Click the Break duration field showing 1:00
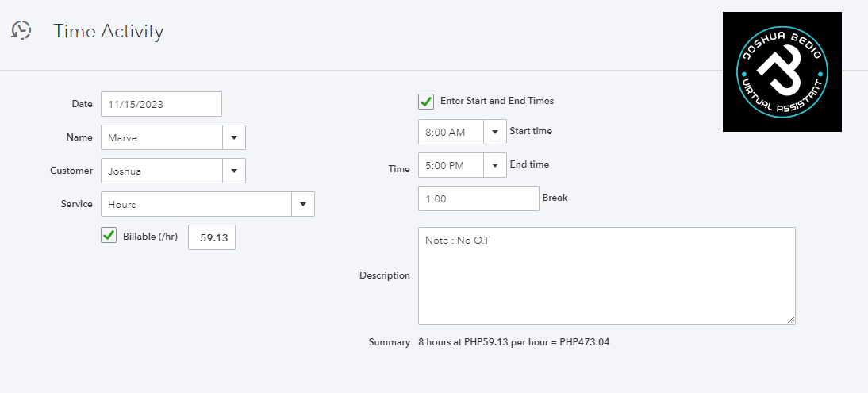868x393 pixels. [478, 198]
